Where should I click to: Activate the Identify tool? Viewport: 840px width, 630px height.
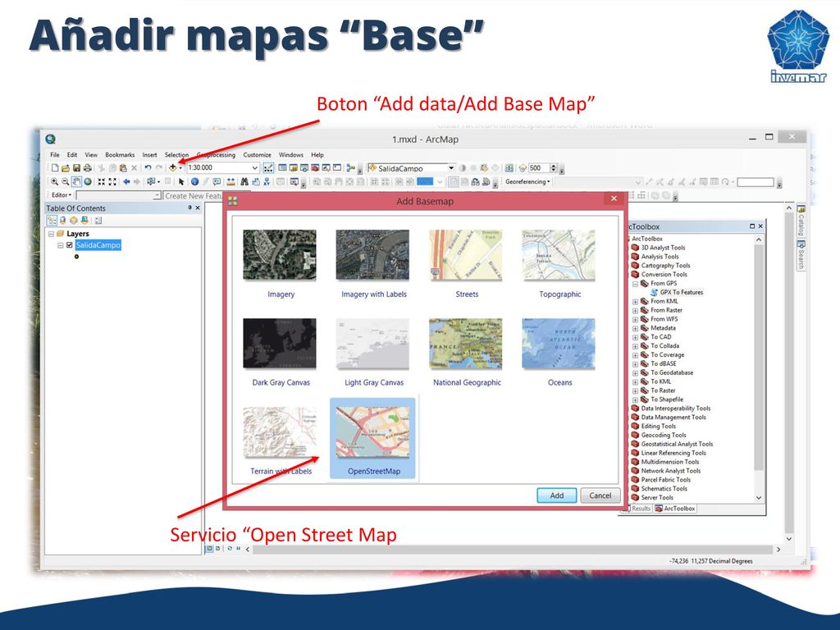[x=195, y=181]
